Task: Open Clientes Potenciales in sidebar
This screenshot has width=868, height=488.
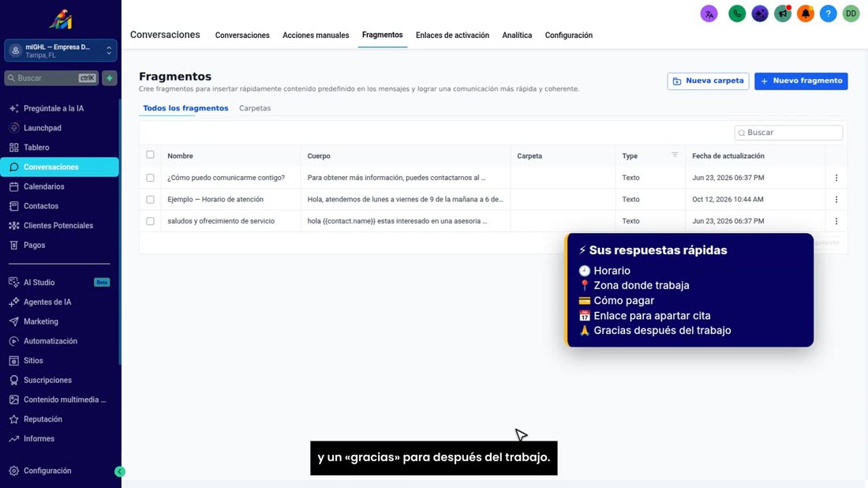Action: pyautogui.click(x=59, y=226)
